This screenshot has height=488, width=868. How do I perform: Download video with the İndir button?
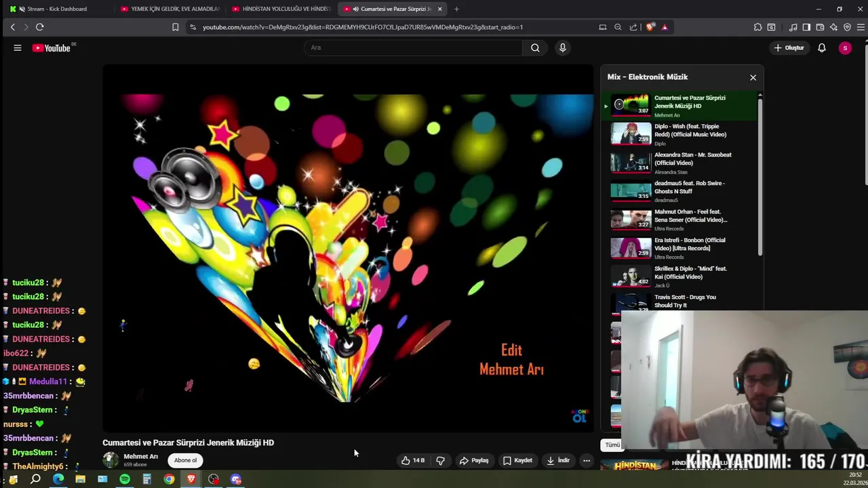557,460
